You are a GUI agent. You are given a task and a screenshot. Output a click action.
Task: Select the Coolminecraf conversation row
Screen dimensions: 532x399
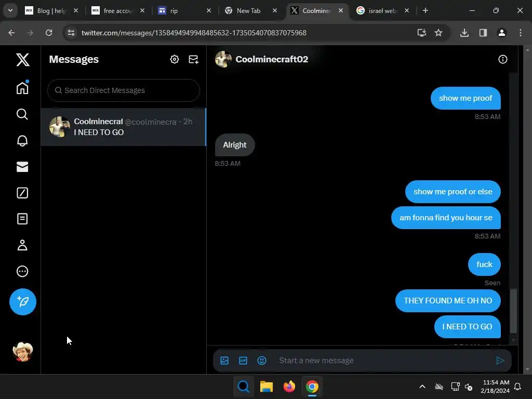click(124, 127)
